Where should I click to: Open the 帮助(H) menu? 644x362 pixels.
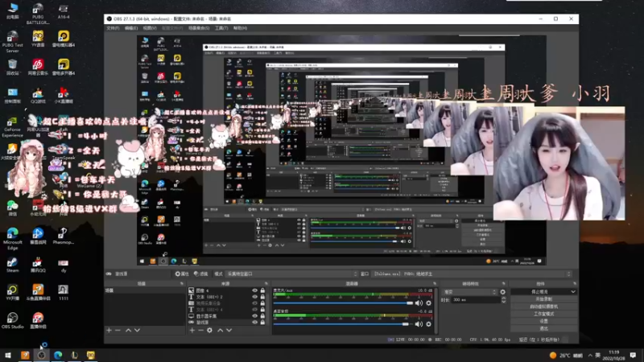(x=240, y=28)
